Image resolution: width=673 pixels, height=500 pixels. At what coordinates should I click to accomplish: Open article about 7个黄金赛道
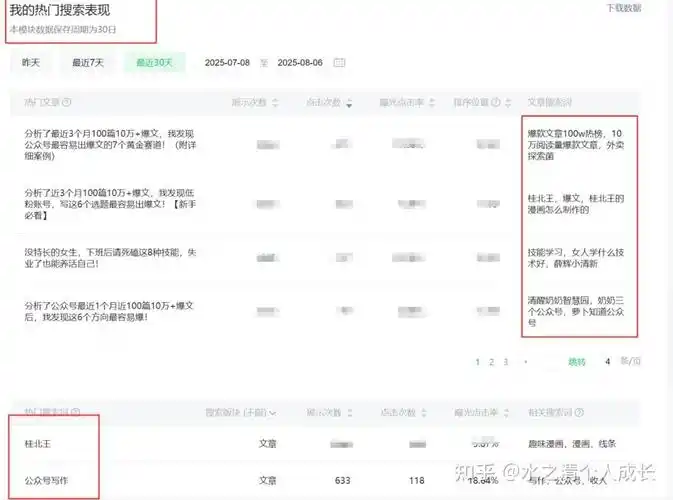click(x=110, y=145)
